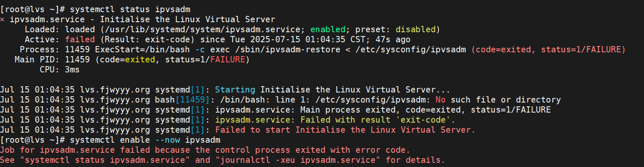Click '(code=exited, status=1/FAILURE)' in Process line
This screenshot has width=644, height=167.
(x=548, y=49)
